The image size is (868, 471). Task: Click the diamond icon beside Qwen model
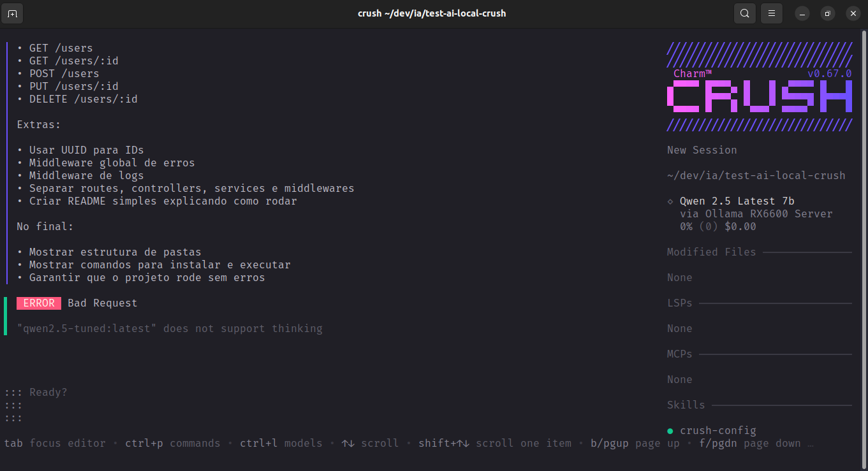point(670,201)
